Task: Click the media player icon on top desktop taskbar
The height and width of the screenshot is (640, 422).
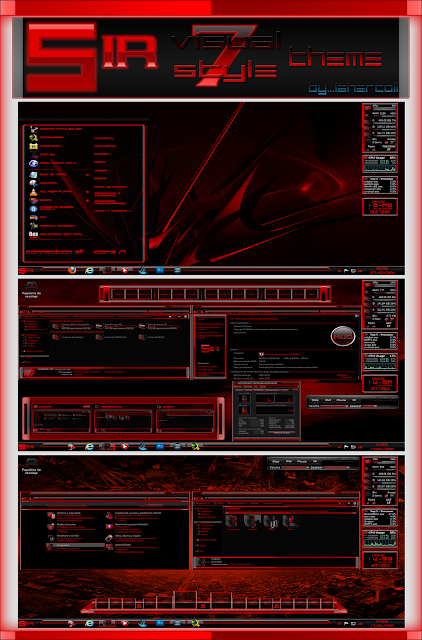Action: point(124,270)
